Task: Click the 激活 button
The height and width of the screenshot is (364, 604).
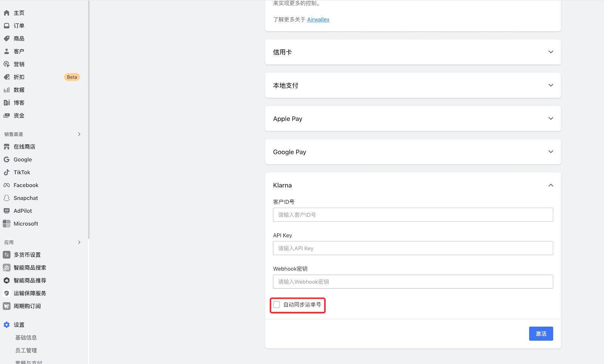Action: 541,334
